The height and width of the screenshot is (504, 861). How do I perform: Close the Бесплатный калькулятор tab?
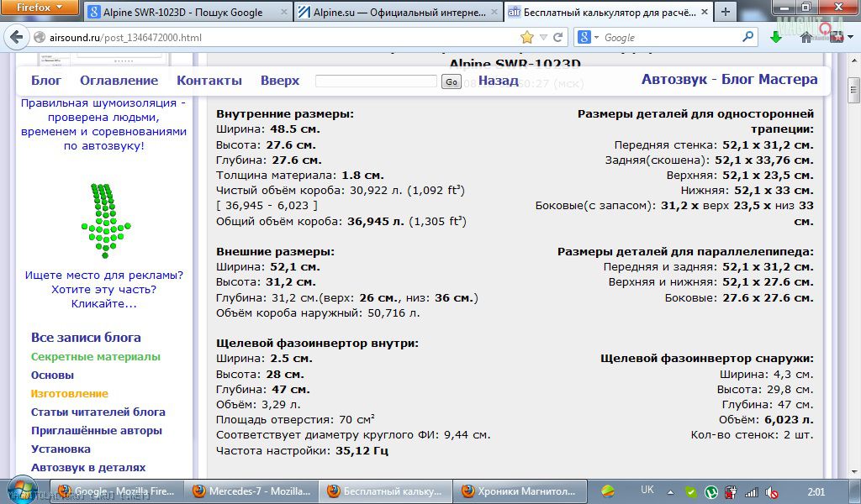tap(705, 12)
